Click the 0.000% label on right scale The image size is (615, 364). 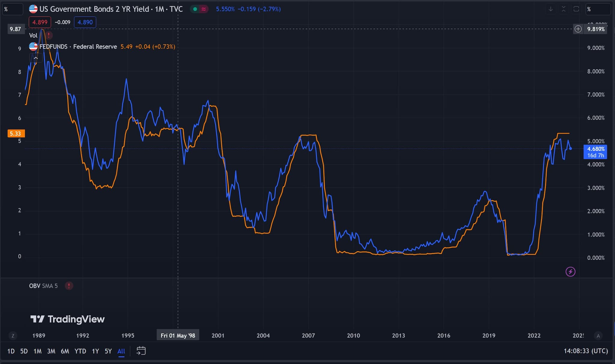click(596, 258)
